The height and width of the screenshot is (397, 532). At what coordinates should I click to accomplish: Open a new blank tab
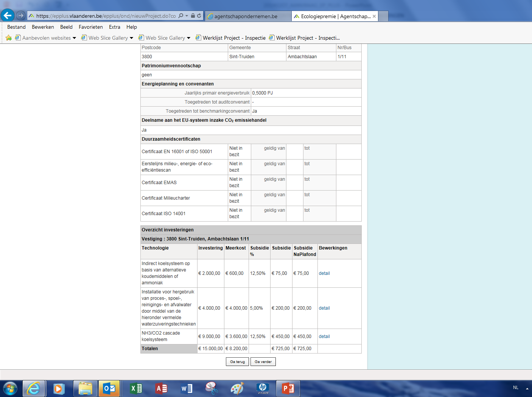[383, 16]
